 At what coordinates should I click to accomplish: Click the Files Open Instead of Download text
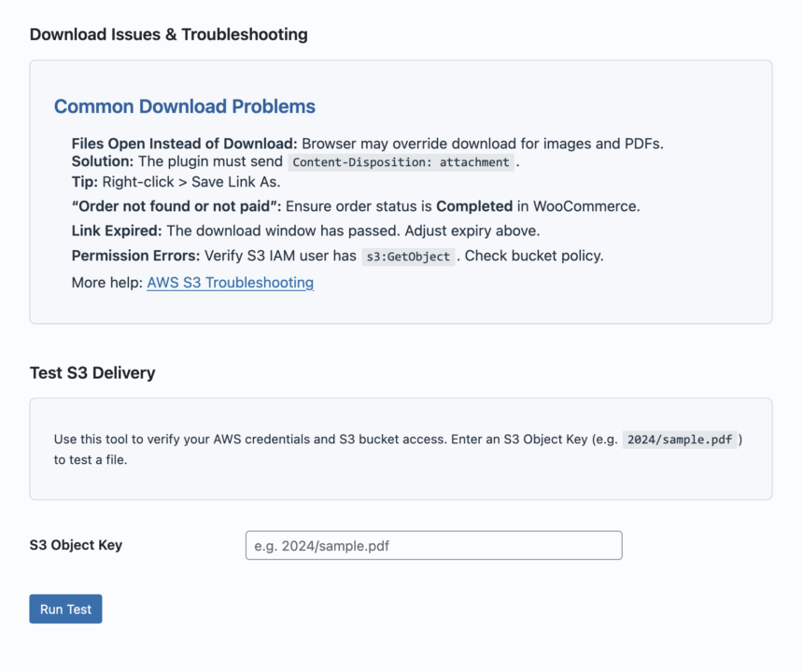[x=184, y=144]
